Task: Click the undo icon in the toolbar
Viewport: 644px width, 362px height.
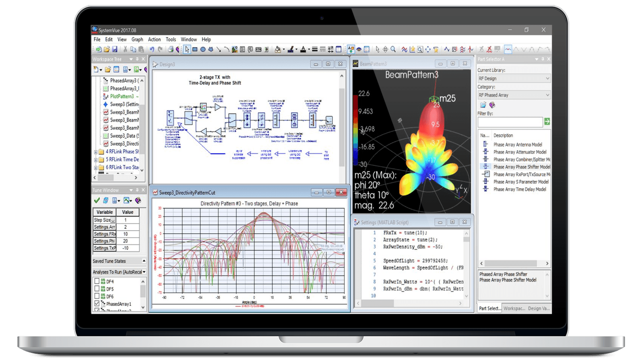Action: [x=152, y=49]
